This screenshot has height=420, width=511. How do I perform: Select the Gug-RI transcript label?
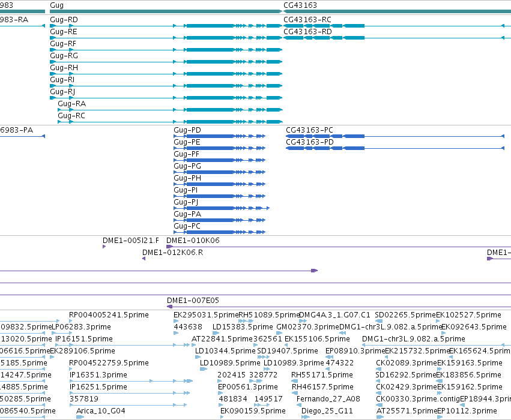(x=62, y=80)
